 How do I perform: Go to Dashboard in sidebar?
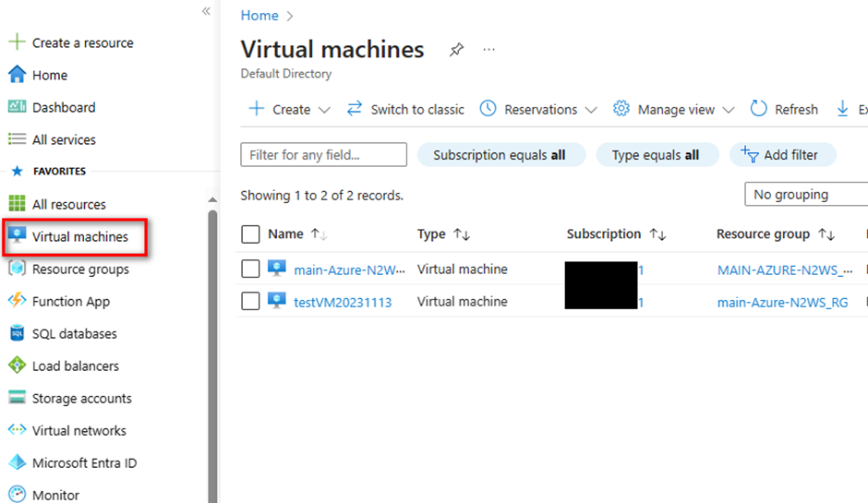click(x=64, y=107)
